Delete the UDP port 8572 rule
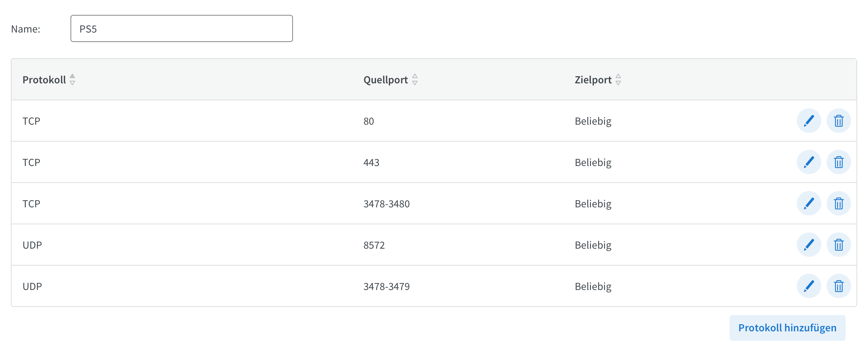868x353 pixels. [x=839, y=245]
